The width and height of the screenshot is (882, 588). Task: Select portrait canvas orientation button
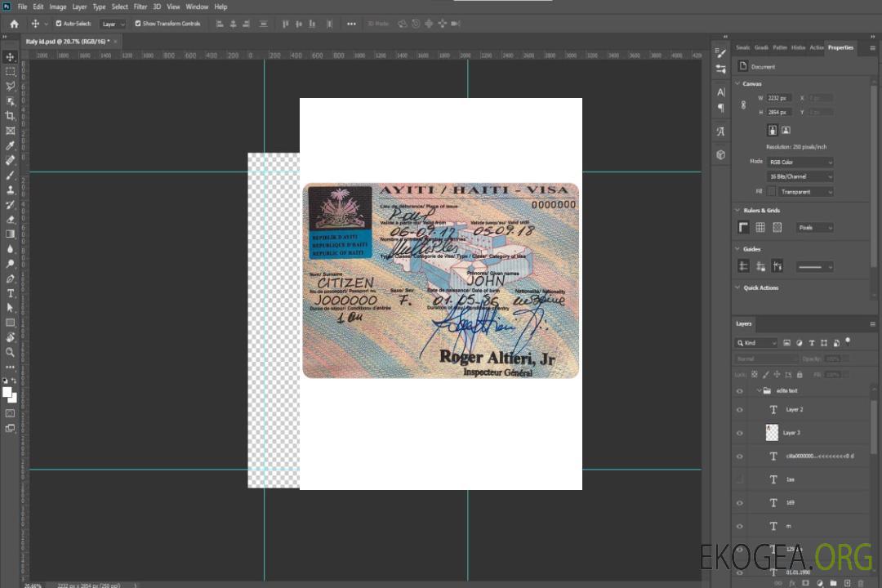[773, 131]
